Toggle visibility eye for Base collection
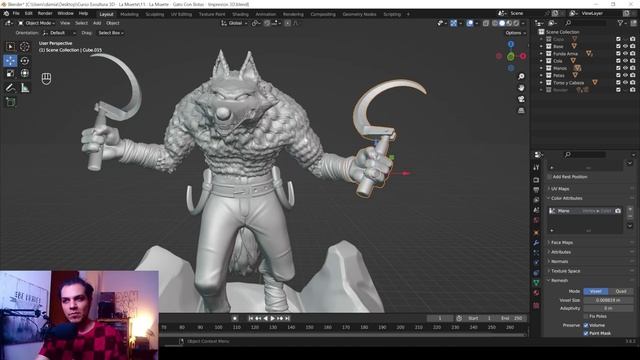 pyautogui.click(x=625, y=46)
